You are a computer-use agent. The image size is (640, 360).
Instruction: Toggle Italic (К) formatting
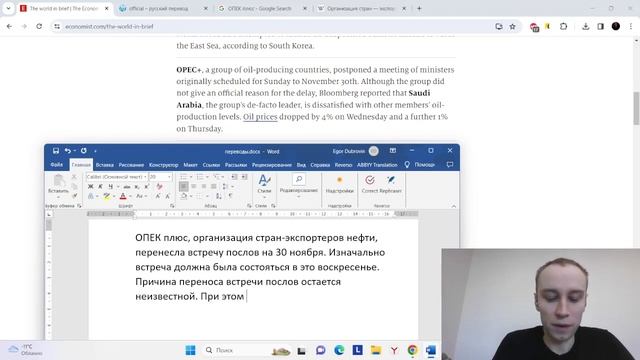[x=100, y=187]
